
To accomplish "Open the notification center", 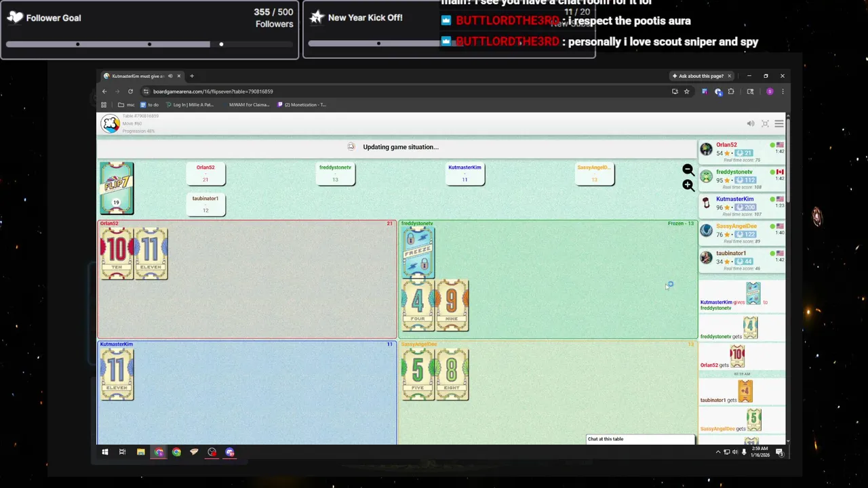I will click(779, 452).
